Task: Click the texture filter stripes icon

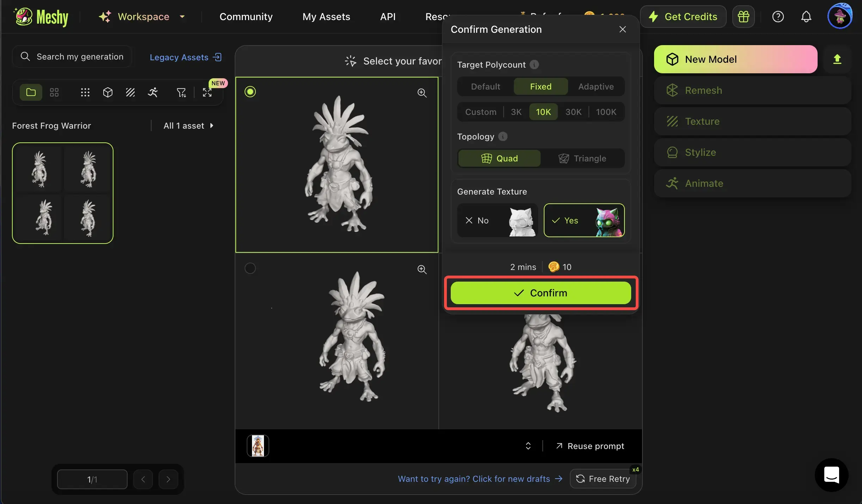Action: tap(130, 92)
